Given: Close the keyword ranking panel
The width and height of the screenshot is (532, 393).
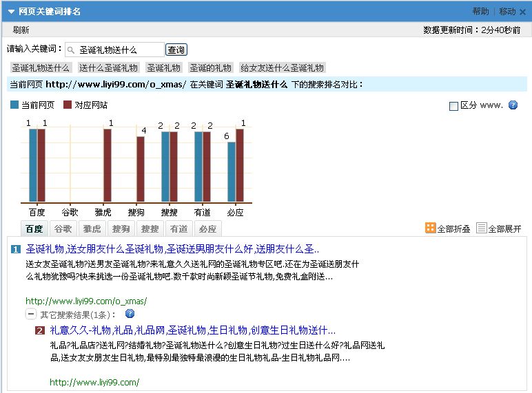Looking at the screenshot, I should pos(523,12).
